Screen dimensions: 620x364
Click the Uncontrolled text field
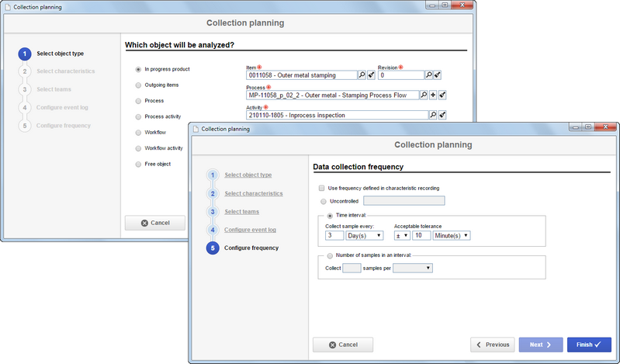tap(404, 201)
